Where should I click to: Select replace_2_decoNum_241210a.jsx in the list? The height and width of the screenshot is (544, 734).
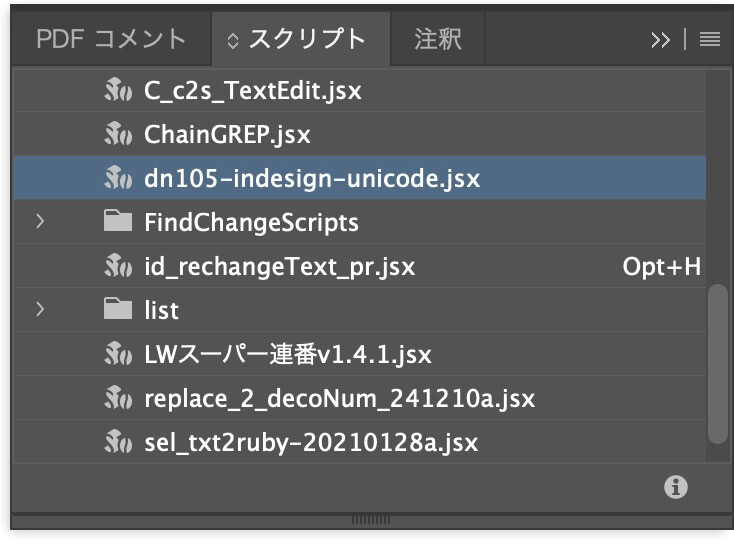[x=339, y=398]
